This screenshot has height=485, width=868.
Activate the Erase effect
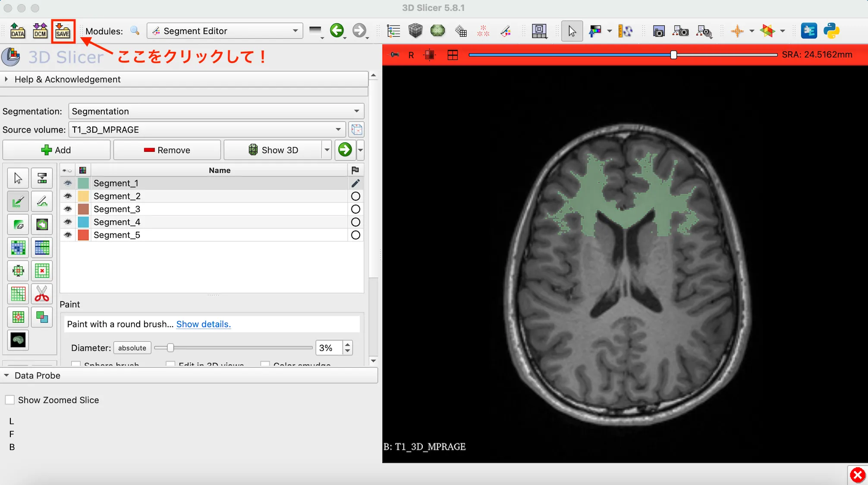tap(18, 224)
